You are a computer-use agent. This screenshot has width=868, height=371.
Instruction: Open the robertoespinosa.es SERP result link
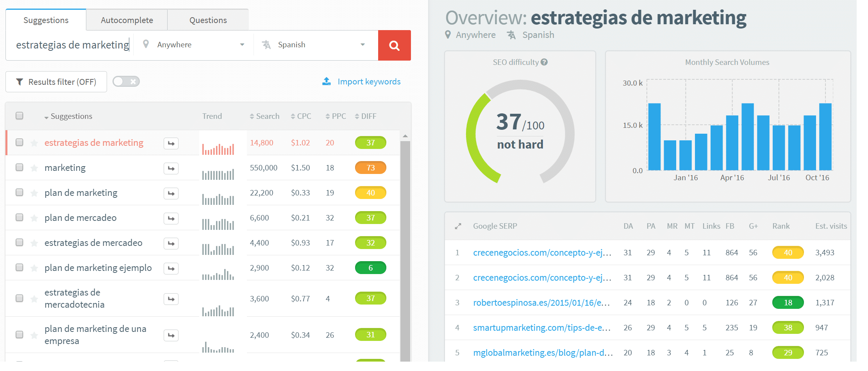pos(541,302)
